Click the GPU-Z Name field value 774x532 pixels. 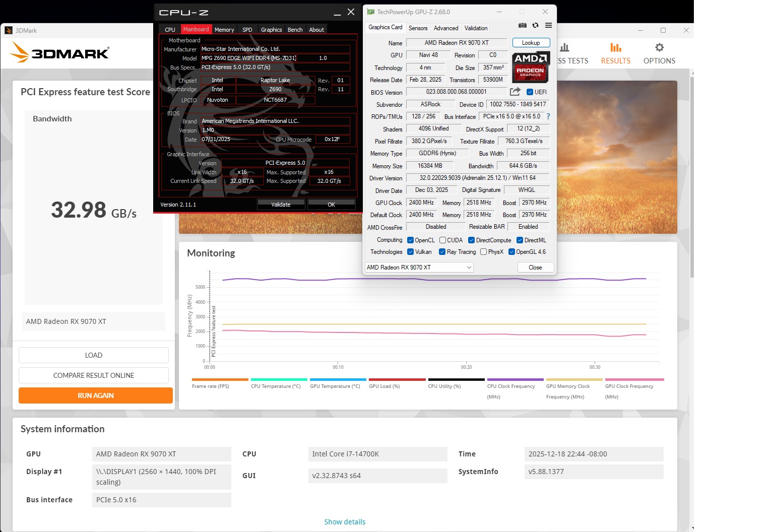[457, 43]
